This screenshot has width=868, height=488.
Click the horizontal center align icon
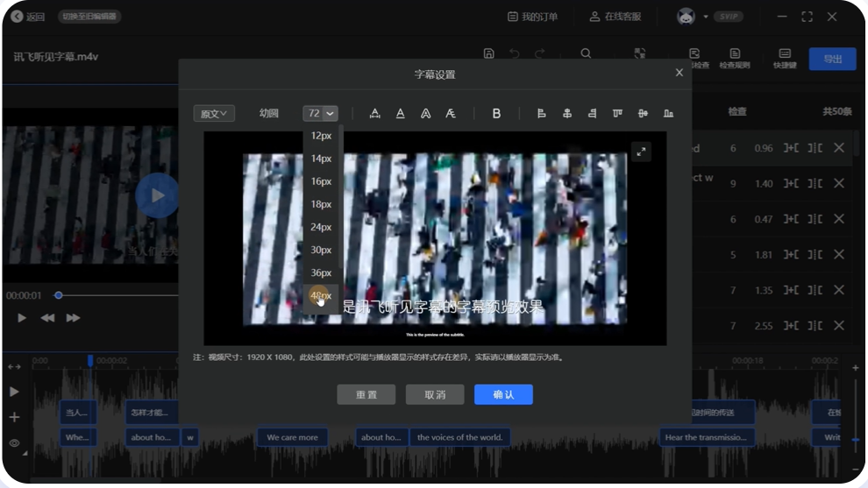(x=567, y=113)
